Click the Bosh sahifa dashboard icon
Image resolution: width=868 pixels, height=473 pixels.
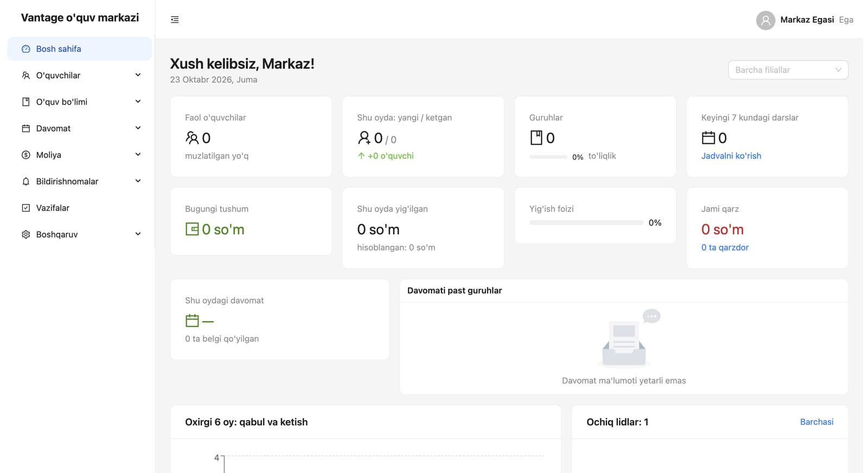pyautogui.click(x=25, y=49)
